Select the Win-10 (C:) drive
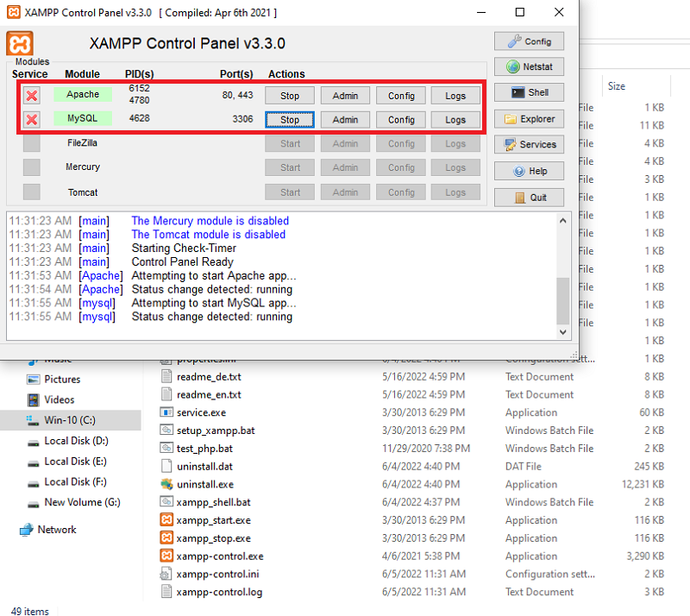Screen dimensions: 690x616 click(x=71, y=420)
